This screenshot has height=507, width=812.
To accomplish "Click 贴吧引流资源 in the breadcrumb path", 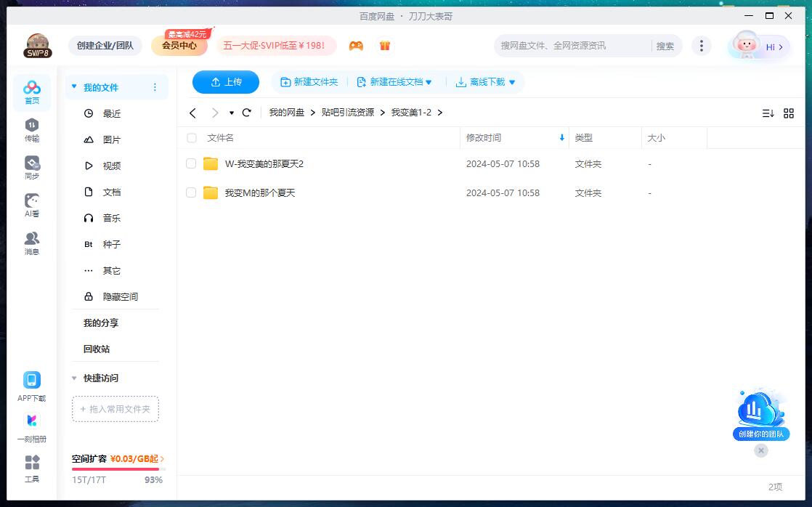I will (348, 113).
